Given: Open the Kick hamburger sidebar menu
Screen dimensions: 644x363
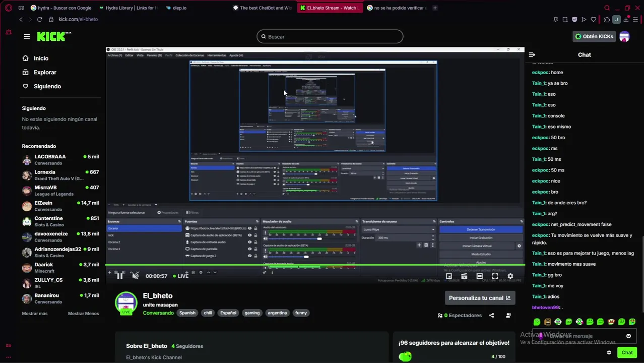Looking at the screenshot, I should pyautogui.click(x=27, y=36).
